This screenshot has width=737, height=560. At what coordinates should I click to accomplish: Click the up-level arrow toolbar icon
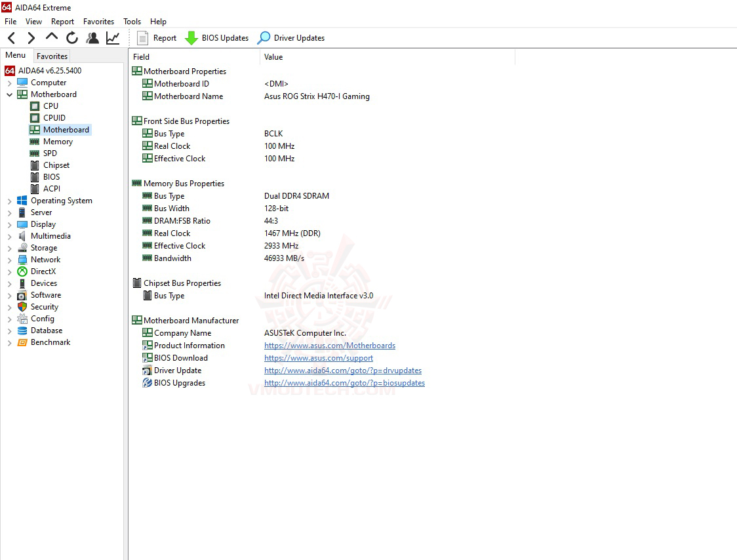[x=52, y=37]
